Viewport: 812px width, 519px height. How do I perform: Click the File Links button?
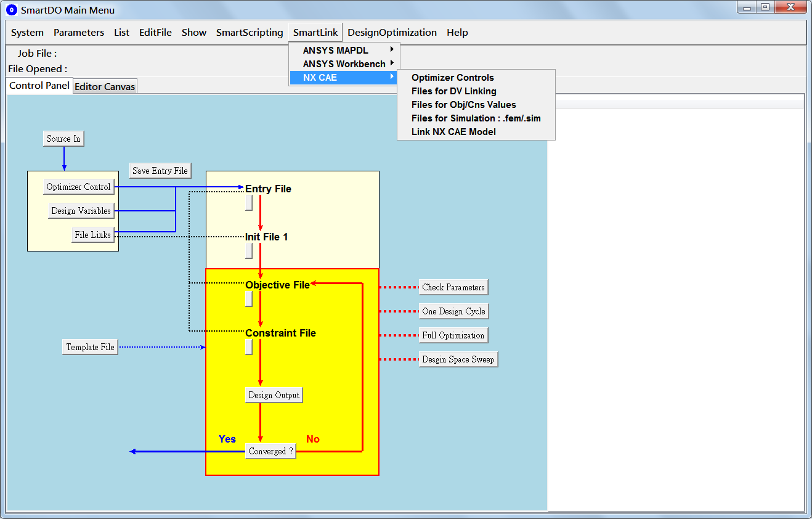pyautogui.click(x=93, y=235)
